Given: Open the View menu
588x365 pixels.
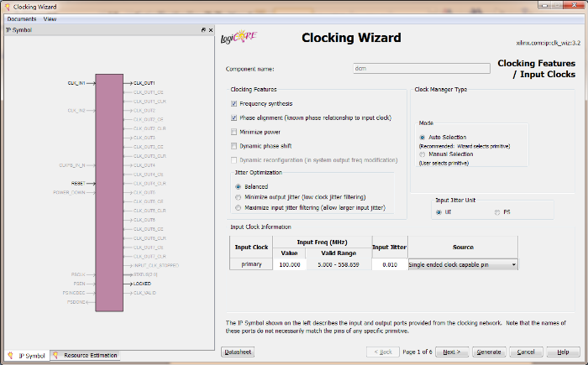Looking at the screenshot, I should click(50, 18).
